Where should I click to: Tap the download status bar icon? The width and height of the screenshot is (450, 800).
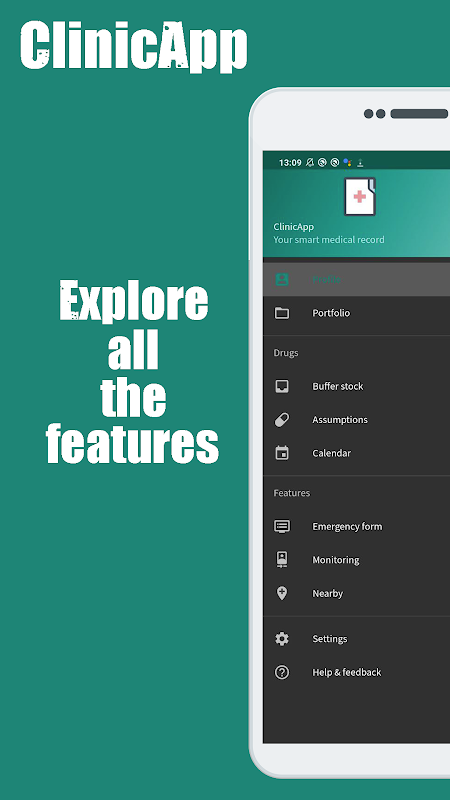click(360, 162)
